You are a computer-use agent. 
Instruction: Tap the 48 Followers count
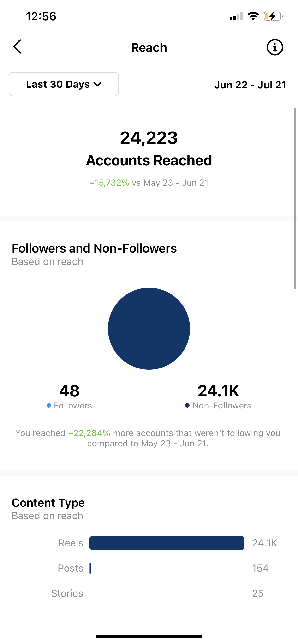pyautogui.click(x=69, y=391)
